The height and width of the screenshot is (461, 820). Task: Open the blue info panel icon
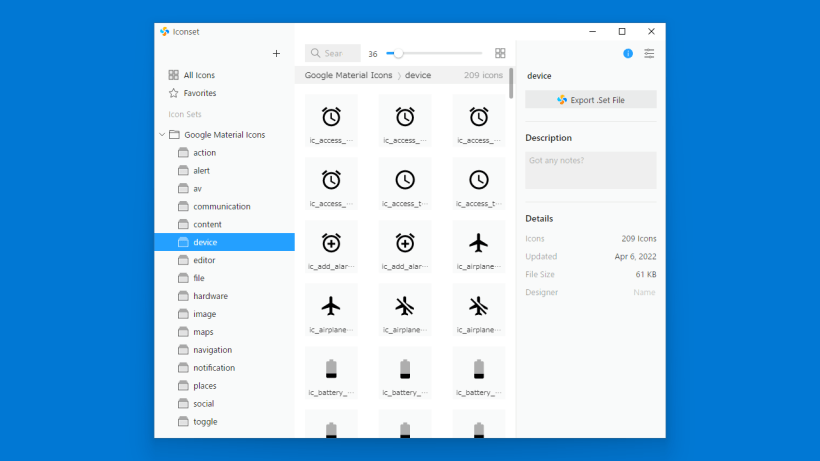[628, 53]
